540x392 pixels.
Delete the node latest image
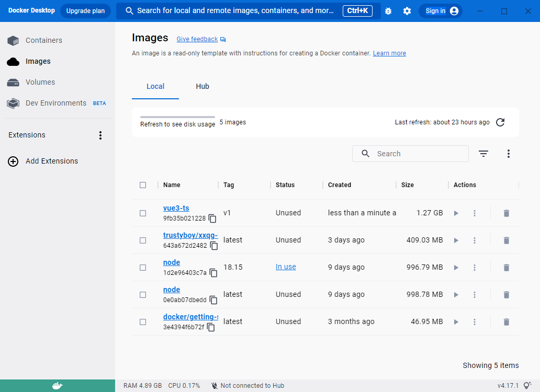[x=507, y=295]
